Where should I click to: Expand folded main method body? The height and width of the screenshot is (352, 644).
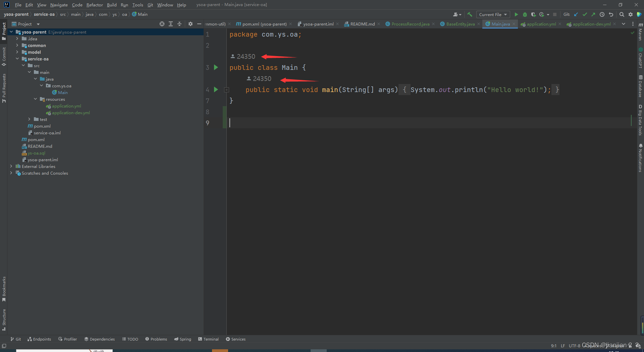pos(226,90)
